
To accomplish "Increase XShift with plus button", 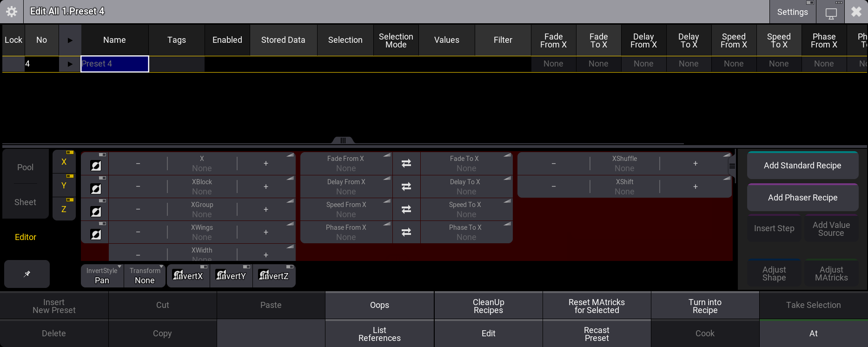I will tap(696, 187).
